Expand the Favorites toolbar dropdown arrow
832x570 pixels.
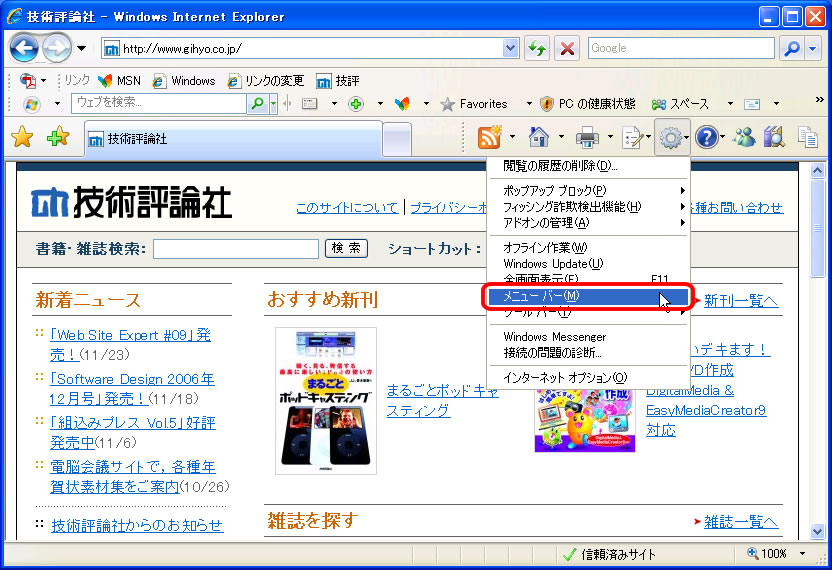point(528,103)
